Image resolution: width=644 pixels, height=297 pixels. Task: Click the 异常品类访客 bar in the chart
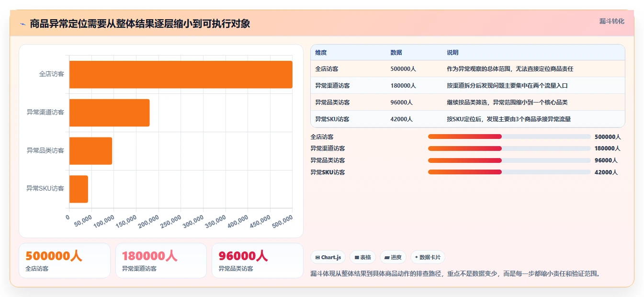coord(90,151)
